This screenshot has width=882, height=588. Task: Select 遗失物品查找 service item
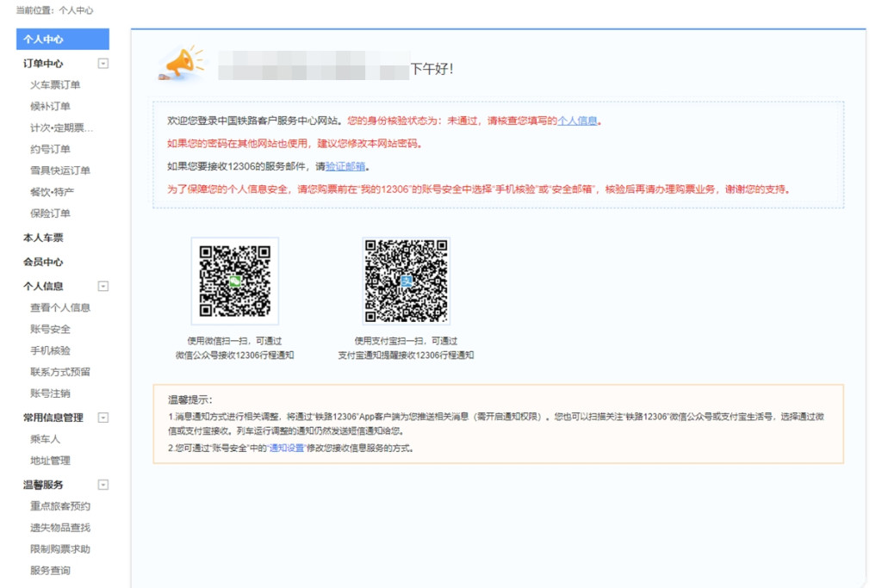(x=60, y=528)
